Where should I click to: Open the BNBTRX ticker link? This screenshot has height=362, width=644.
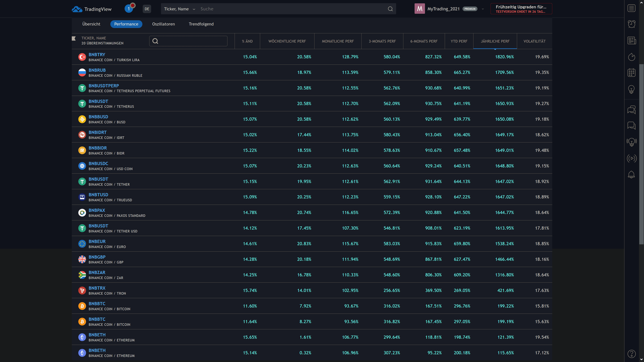click(97, 288)
